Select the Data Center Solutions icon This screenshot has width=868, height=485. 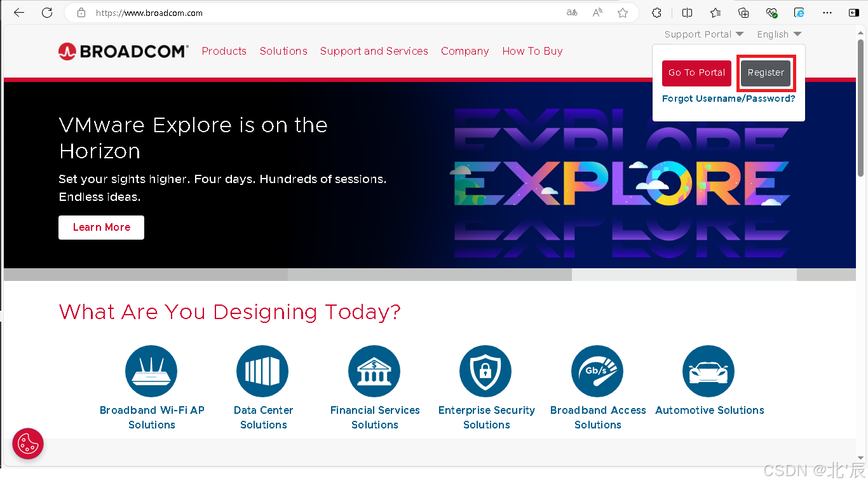click(262, 371)
